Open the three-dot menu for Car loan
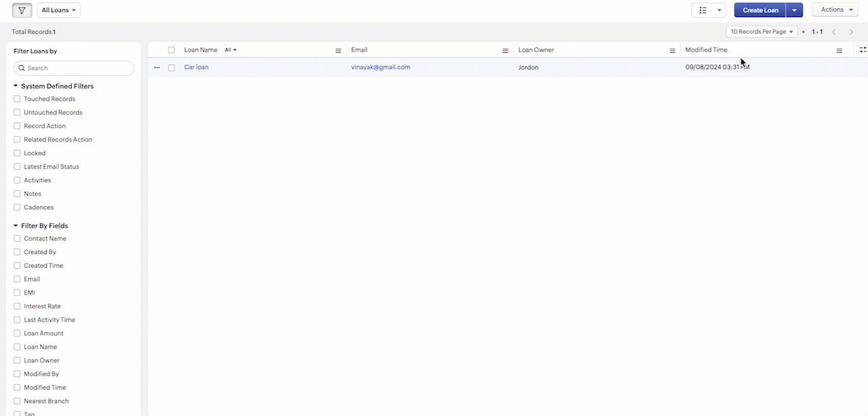The height and width of the screenshot is (416, 868). tap(157, 68)
